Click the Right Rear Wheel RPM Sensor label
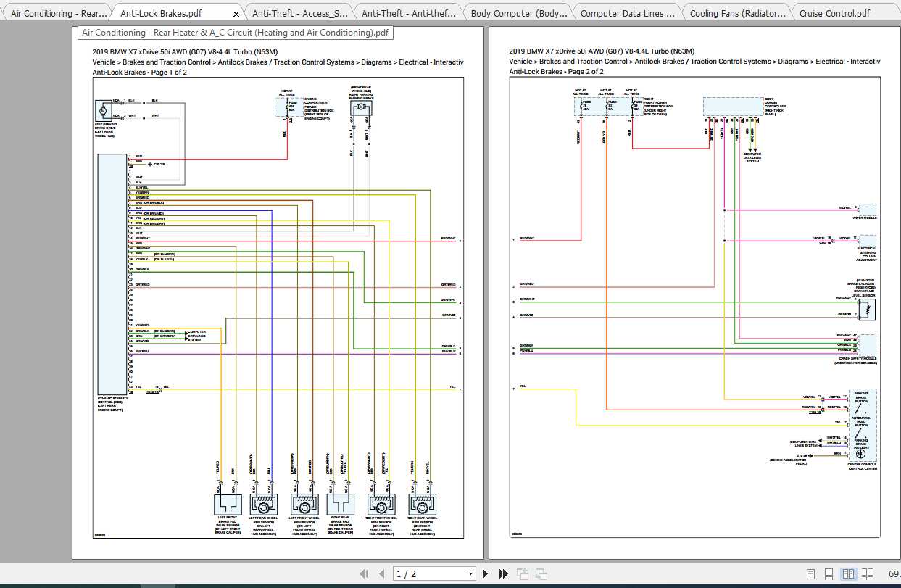Viewport: 901px width, 588px height. pos(420,525)
